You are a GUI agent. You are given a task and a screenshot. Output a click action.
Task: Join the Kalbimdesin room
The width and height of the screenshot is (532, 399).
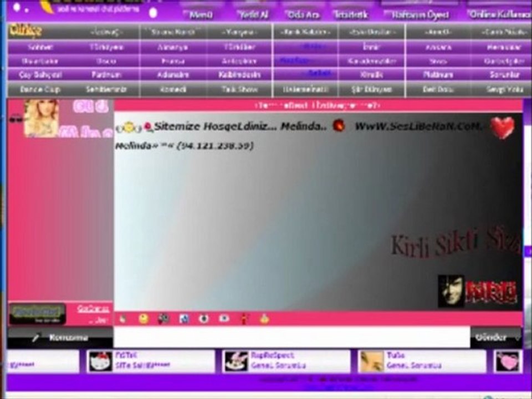click(x=239, y=75)
